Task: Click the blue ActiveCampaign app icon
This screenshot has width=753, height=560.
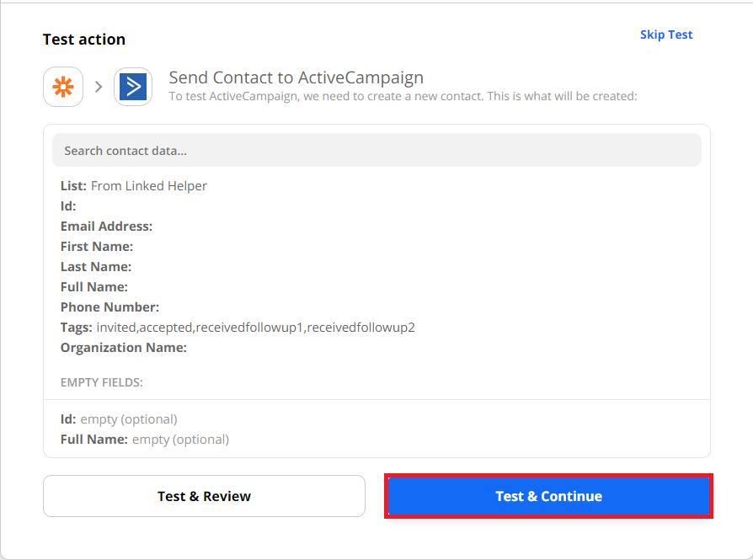Action: 133,87
